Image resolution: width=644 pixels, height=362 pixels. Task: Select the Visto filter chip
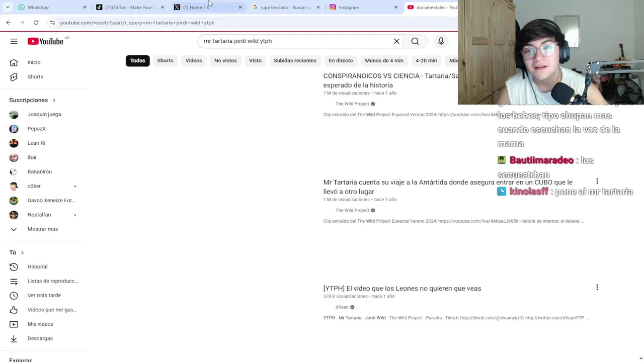(x=255, y=61)
